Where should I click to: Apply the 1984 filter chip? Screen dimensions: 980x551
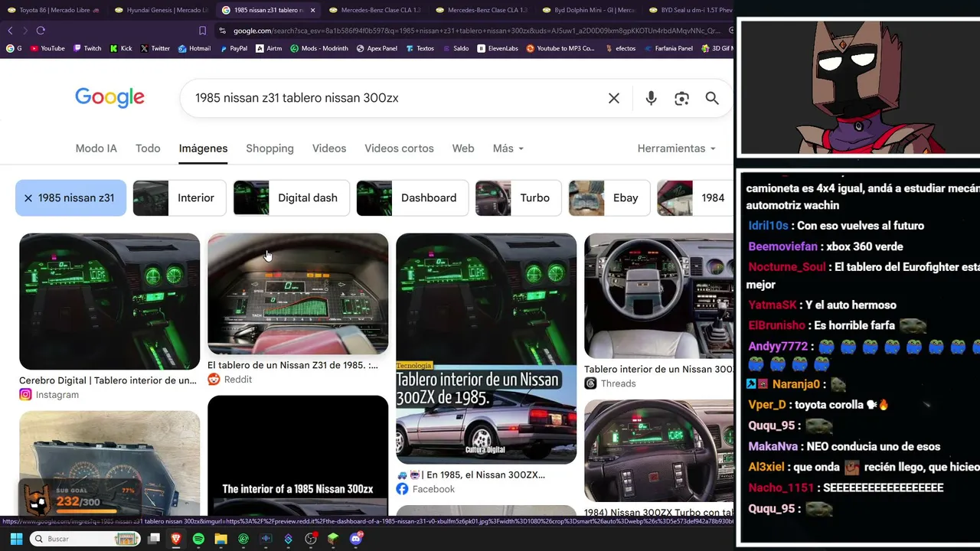click(695, 197)
